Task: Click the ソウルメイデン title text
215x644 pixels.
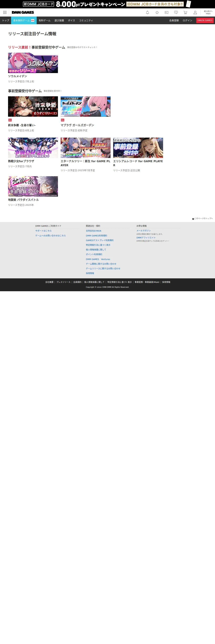Action: pyautogui.click(x=18, y=76)
